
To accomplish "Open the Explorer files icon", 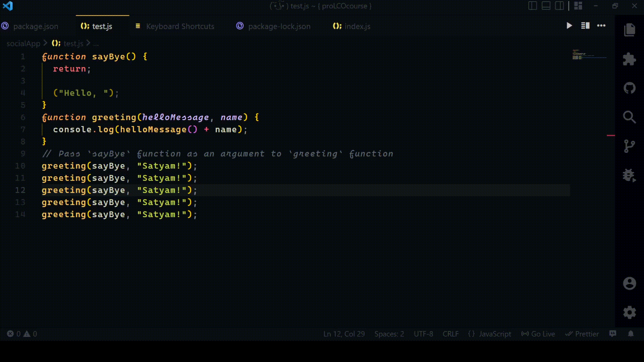I will pyautogui.click(x=630, y=30).
